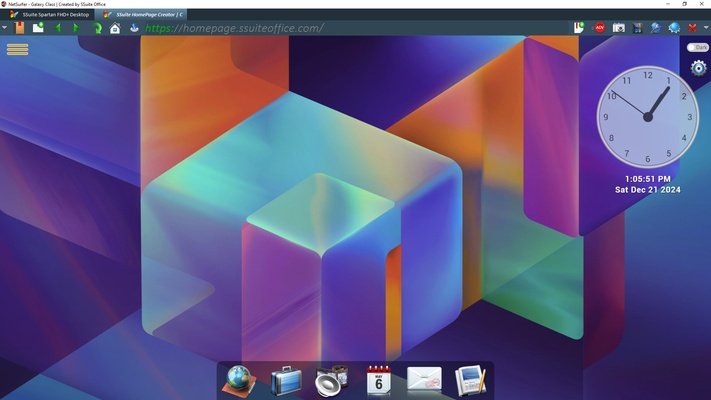Expand the dropdown arrow right of red X
This screenshot has width=711, height=400.
tap(706, 28)
